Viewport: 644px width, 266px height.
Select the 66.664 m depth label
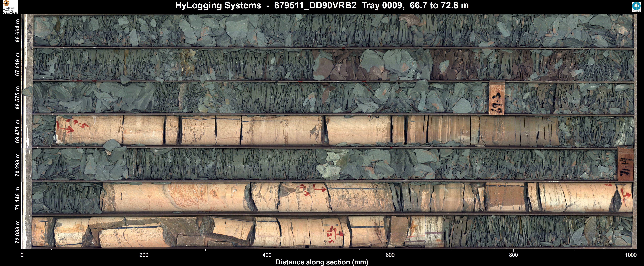(x=18, y=31)
